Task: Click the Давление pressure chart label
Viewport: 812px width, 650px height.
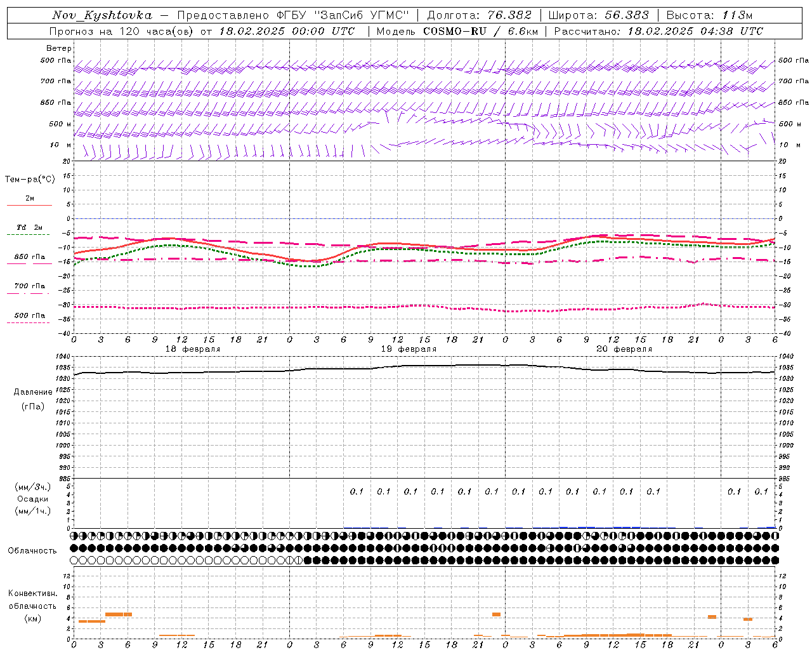Action: point(33,392)
